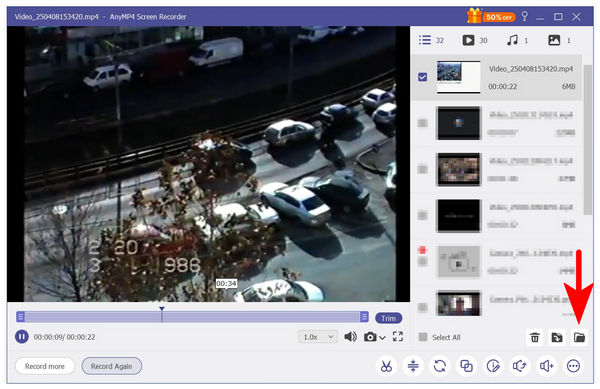Screen dimensions: 600x389
Task: Click the Video_250408153420.mp4 file name
Action: [x=531, y=69]
